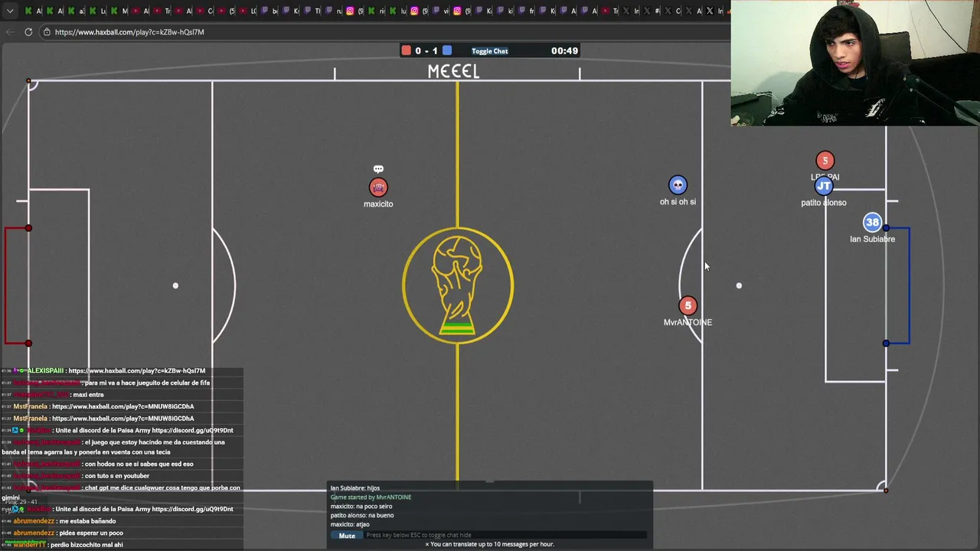Image resolution: width=980 pixels, height=551 pixels.
Task: Click 'abrumendezz : pides esperar un poco' message
Action: (68, 533)
